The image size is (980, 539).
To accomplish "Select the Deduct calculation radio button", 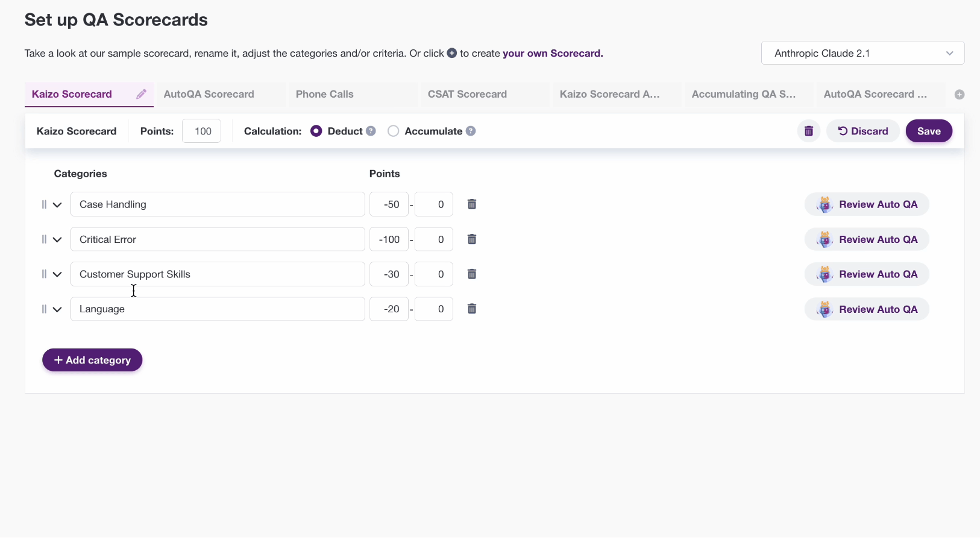I will pos(316,131).
